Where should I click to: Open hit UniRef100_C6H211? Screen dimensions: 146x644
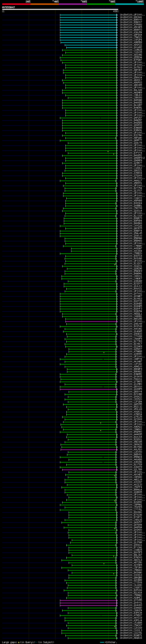point(131,276)
